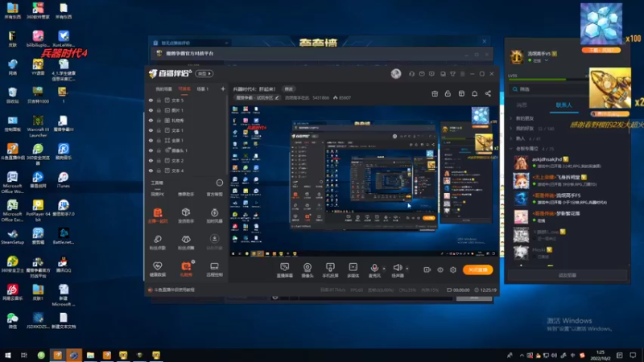Add a multimedia source
644x362 pixels.
point(353,270)
